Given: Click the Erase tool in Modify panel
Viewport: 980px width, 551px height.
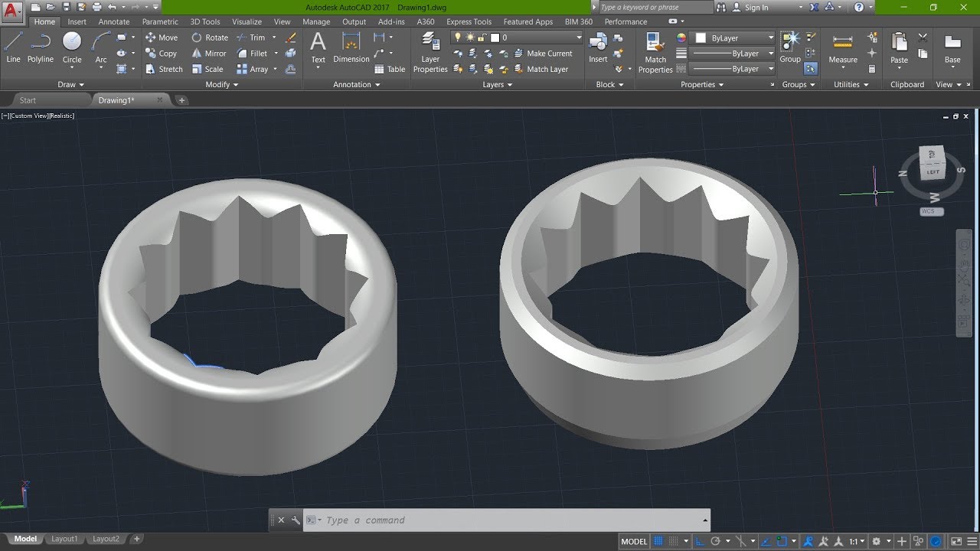Looking at the screenshot, I should 290,37.
